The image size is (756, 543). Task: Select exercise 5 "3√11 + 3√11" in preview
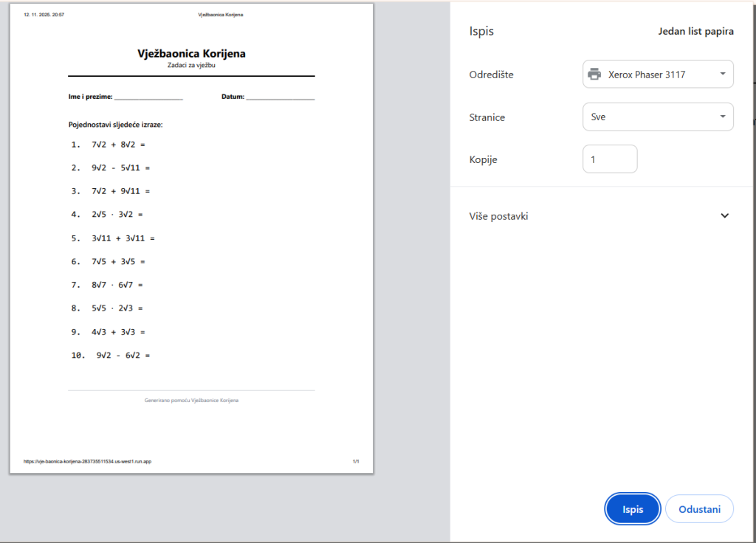(x=123, y=238)
